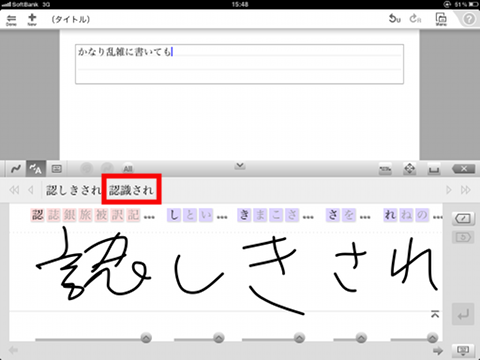Choose the 認識され candidate
480x360 pixels.
131,190
